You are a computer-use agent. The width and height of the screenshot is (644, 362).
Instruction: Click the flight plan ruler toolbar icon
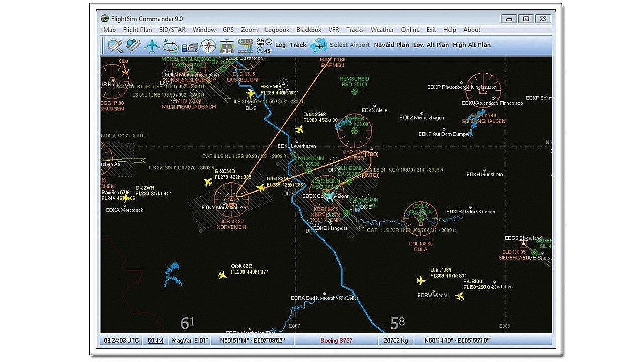(x=133, y=45)
